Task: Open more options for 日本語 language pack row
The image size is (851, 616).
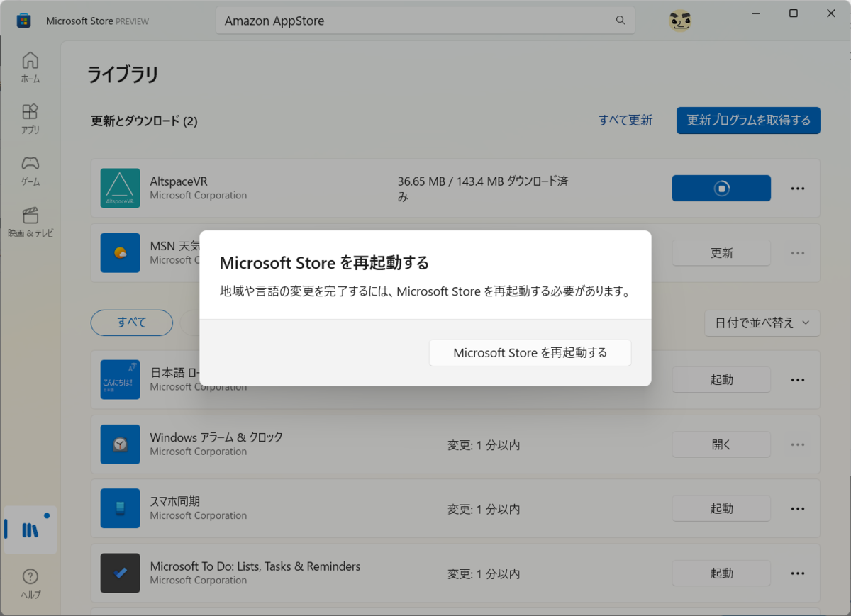Action: 798,380
